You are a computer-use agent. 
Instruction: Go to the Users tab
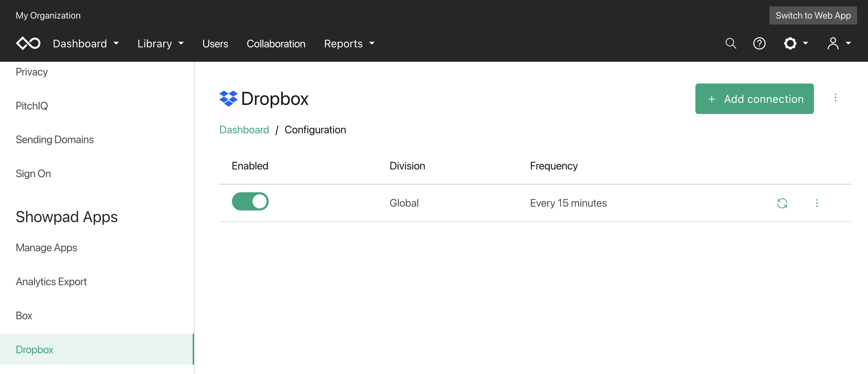click(x=215, y=44)
